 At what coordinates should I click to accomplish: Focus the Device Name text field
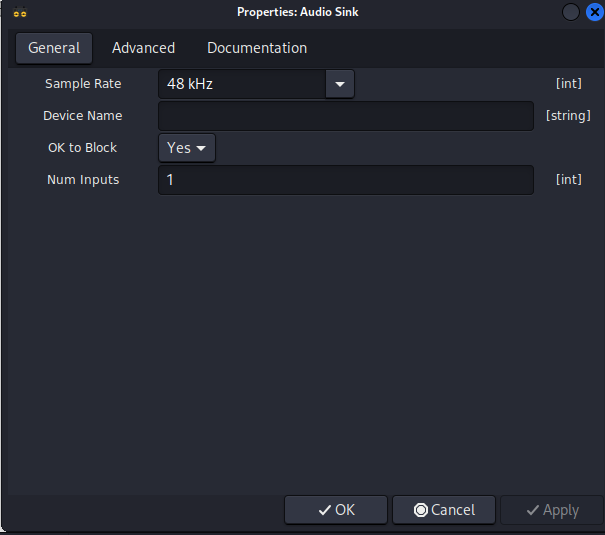[x=346, y=116]
